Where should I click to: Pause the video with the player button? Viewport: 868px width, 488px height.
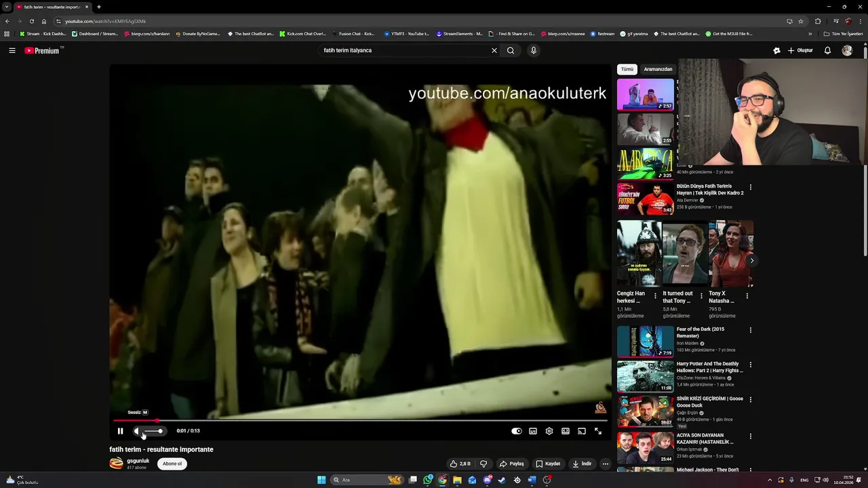(x=120, y=431)
